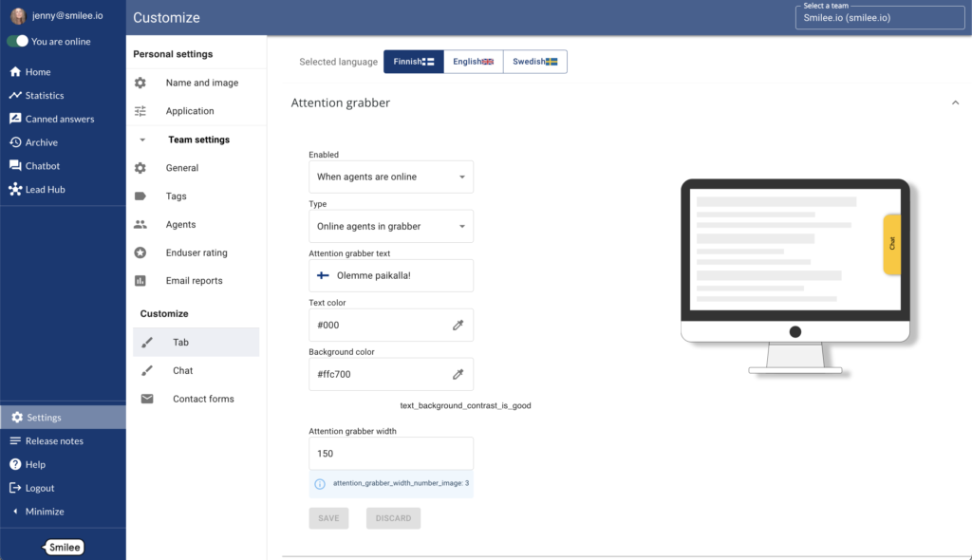Viewport: 972px width, 560px height.
Task: Click the text color eyedropper icon
Action: coord(458,325)
